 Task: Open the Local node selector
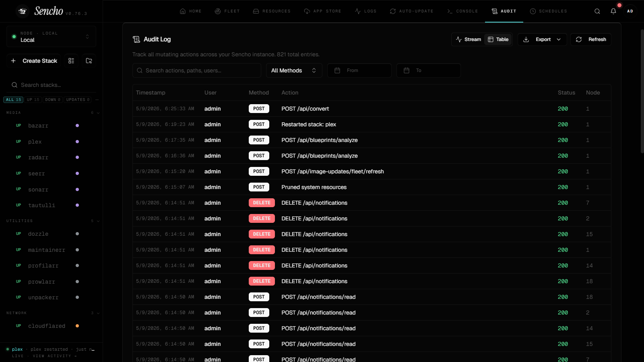point(51,37)
